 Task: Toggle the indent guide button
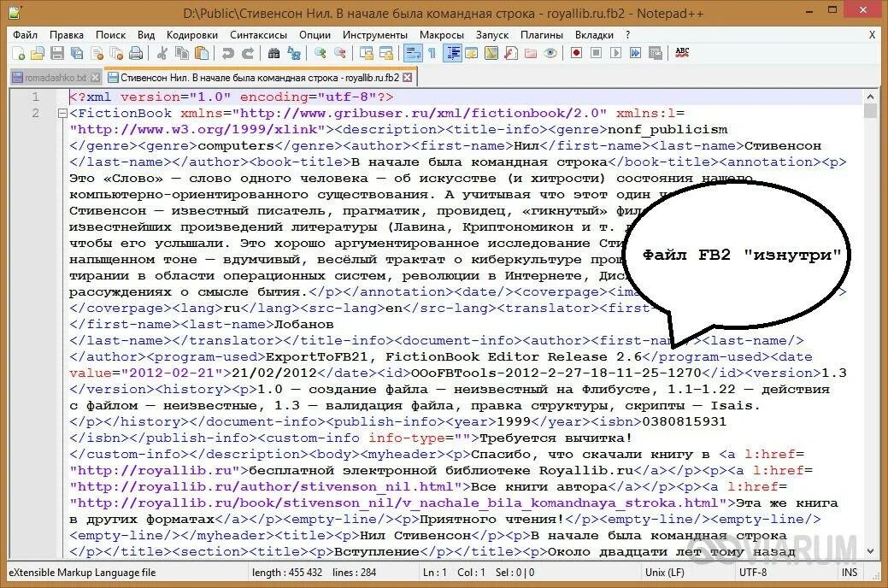(x=452, y=53)
